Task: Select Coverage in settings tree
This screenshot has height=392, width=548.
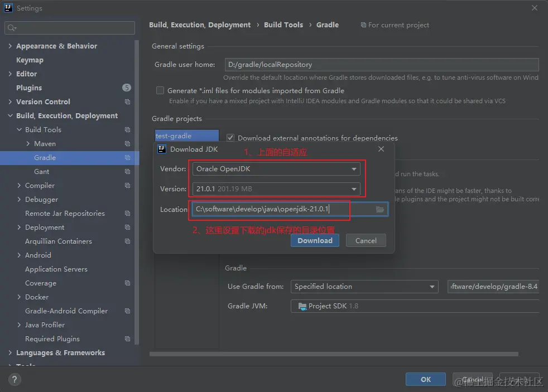Action: point(41,283)
